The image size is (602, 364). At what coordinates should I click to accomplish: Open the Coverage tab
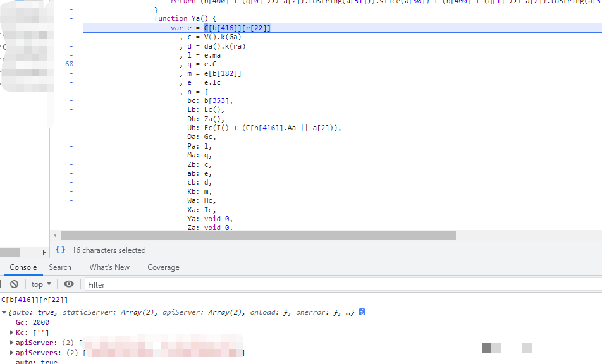click(x=163, y=267)
